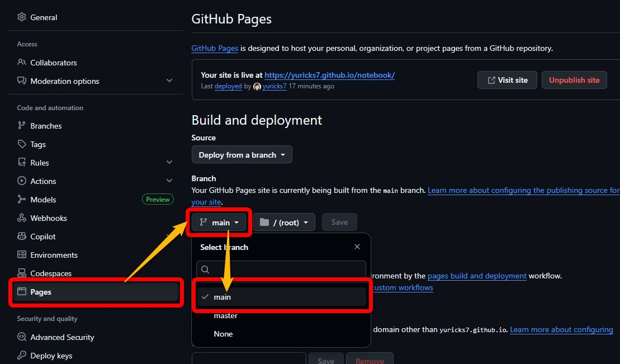Click the Deploy keys key icon

22,355
